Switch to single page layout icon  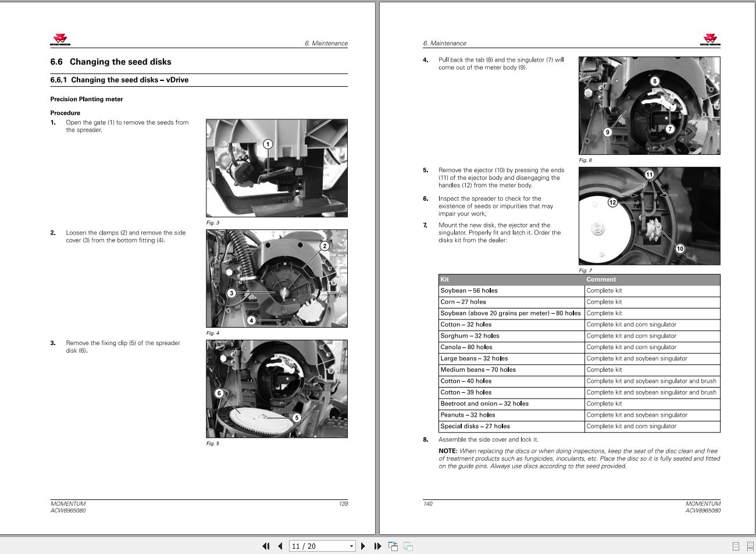(736, 546)
